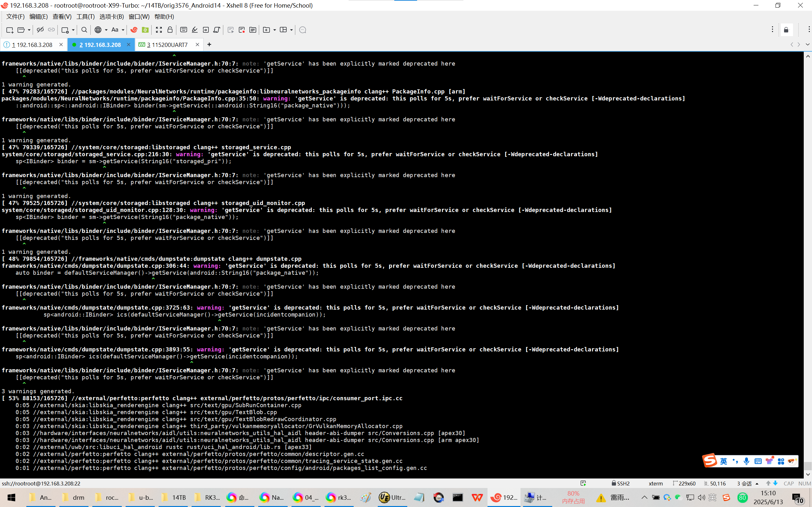The width and height of the screenshot is (812, 507).
Task: Add a new tab with plus button
Action: pos(209,44)
